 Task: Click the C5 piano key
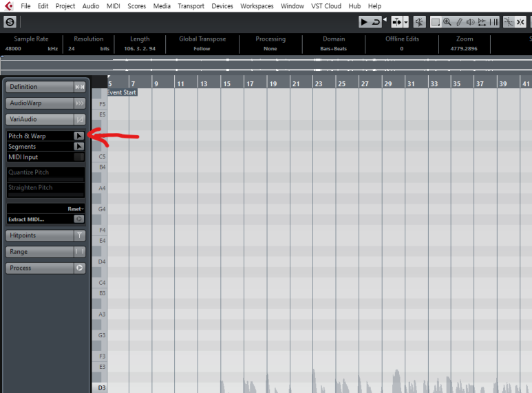(x=100, y=156)
